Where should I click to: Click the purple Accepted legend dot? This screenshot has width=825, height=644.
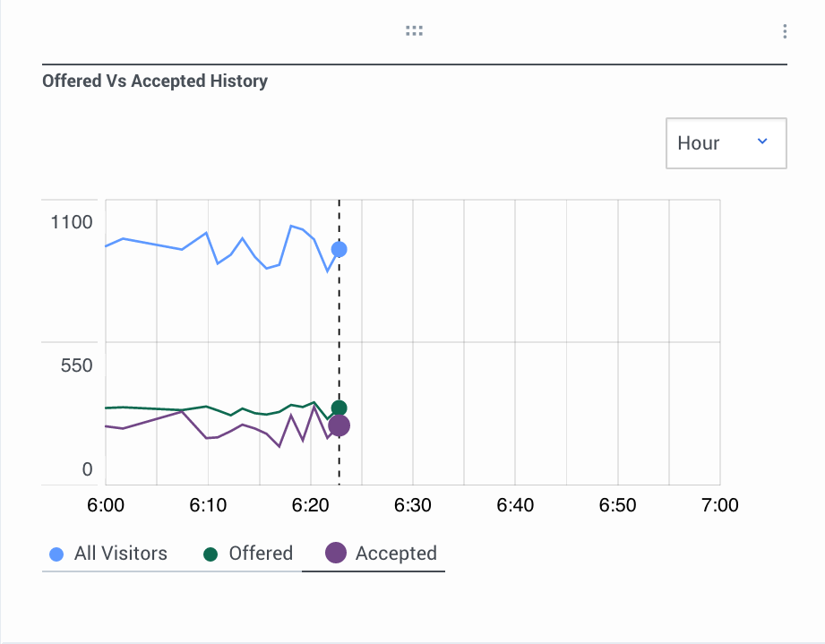coord(335,554)
